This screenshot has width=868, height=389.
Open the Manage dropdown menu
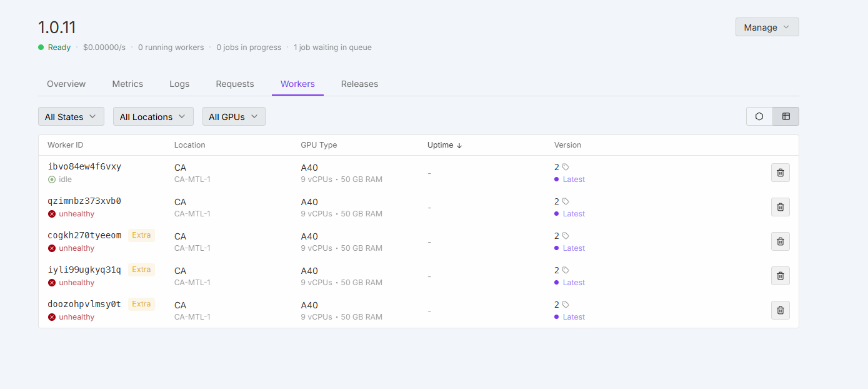coord(767,27)
